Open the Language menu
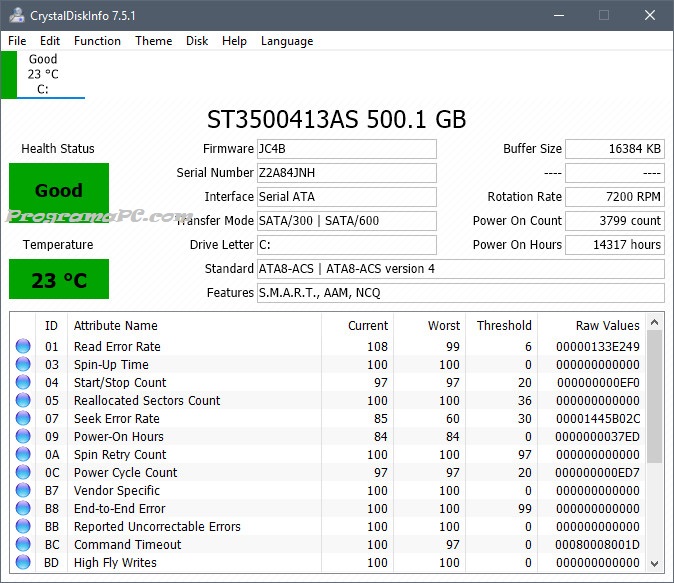This screenshot has height=583, width=674. click(x=287, y=41)
